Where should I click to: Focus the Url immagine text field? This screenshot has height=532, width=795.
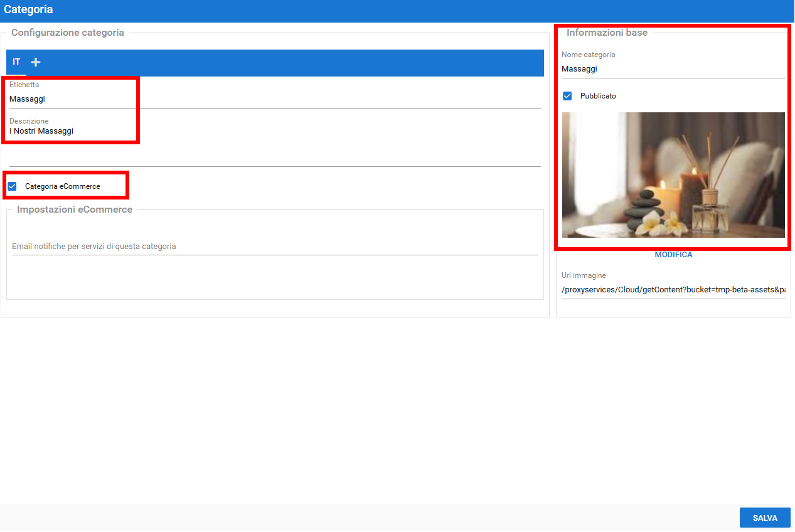pos(673,290)
